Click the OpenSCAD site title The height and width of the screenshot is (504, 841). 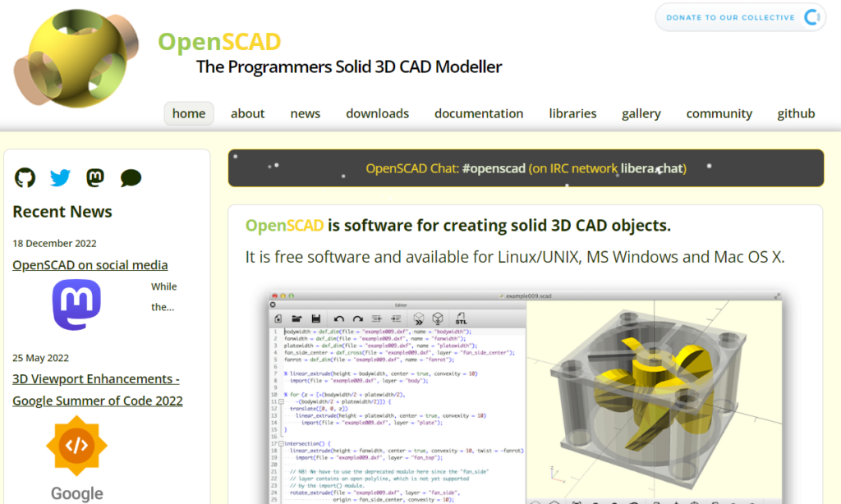[x=219, y=42]
